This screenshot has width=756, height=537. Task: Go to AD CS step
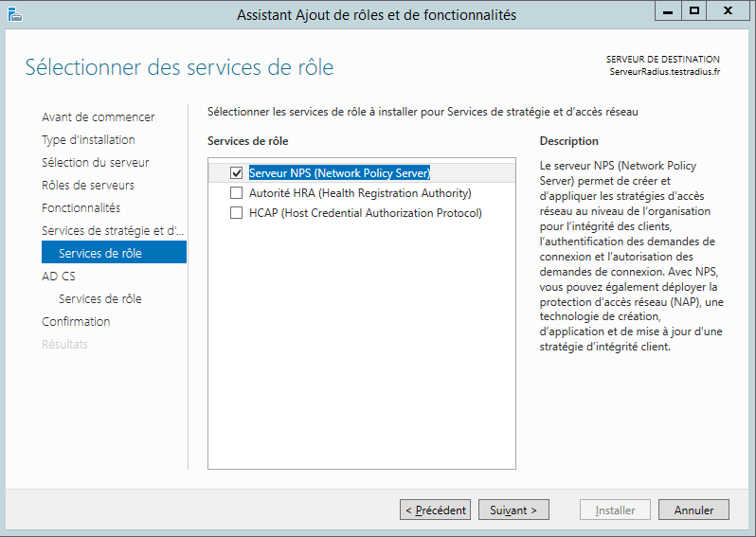[58, 276]
